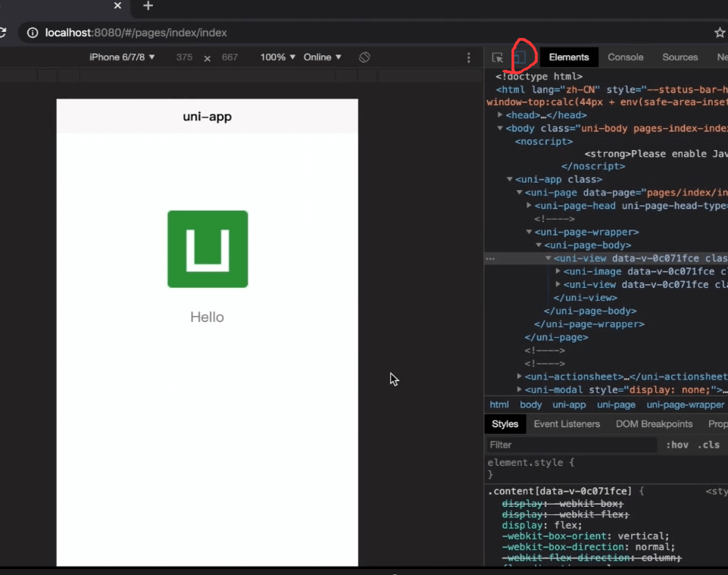Expand the uni-image element node

(558, 271)
